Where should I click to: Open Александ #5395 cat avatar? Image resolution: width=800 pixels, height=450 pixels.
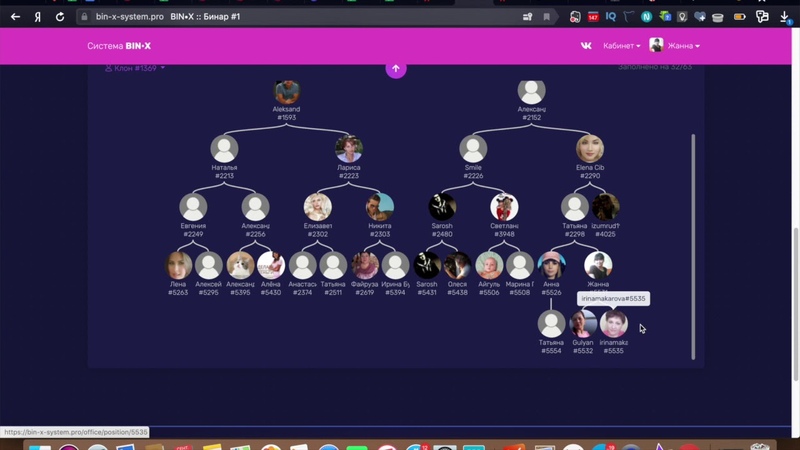click(240, 265)
